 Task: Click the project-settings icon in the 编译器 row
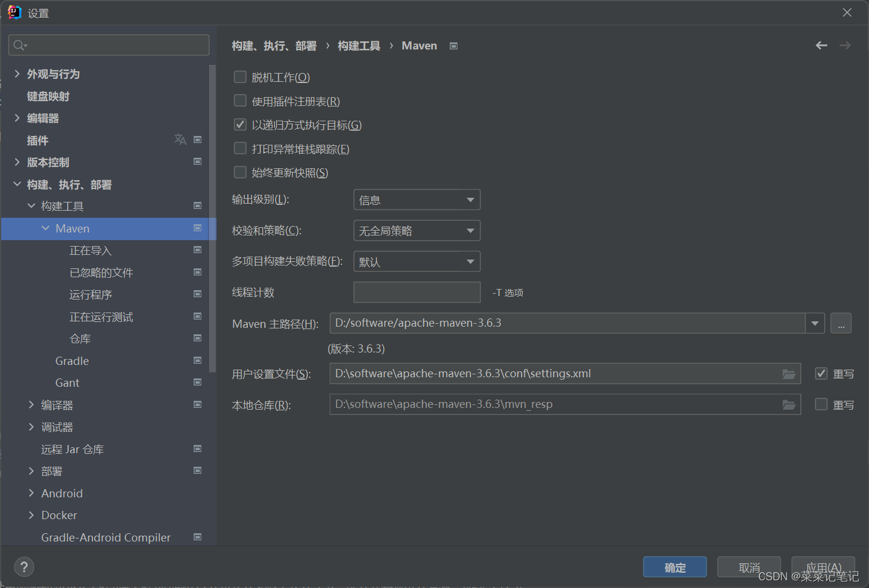point(198,404)
